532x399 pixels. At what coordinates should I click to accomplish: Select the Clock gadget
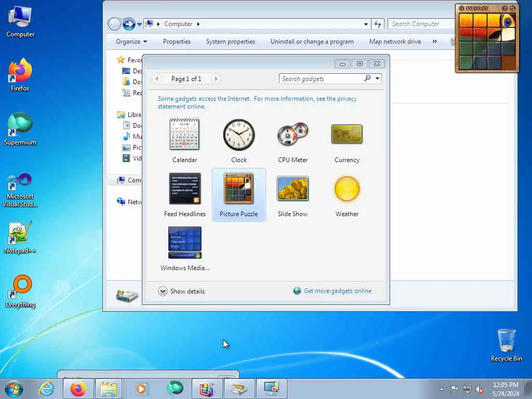239,141
